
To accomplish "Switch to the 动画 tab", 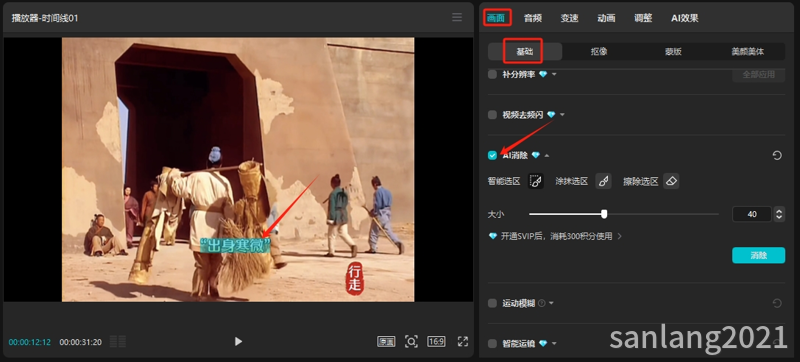I will pyautogui.click(x=606, y=18).
